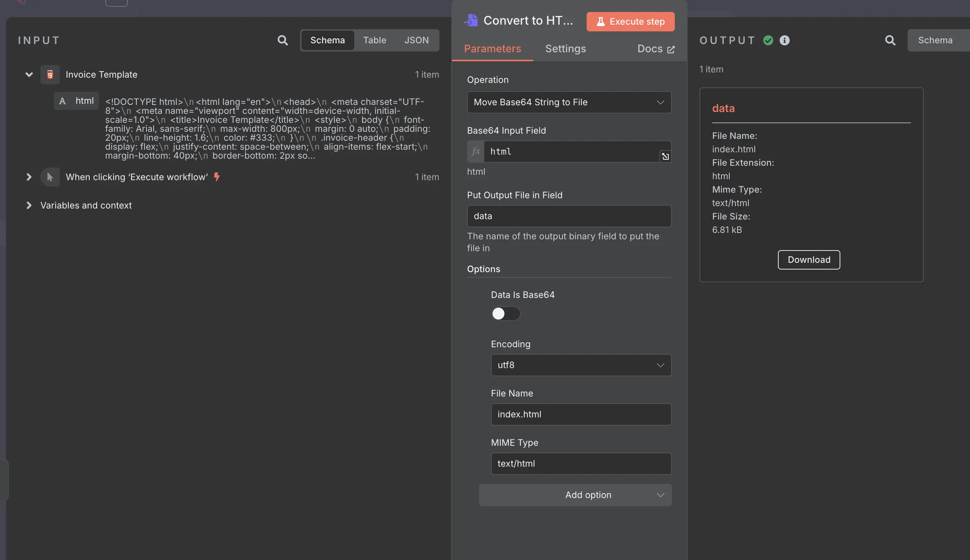970x560 pixels.
Task: Expand Variables and context
Action: click(29, 205)
